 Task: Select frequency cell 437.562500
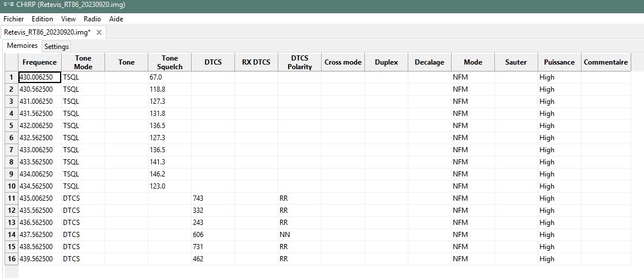tap(40, 235)
